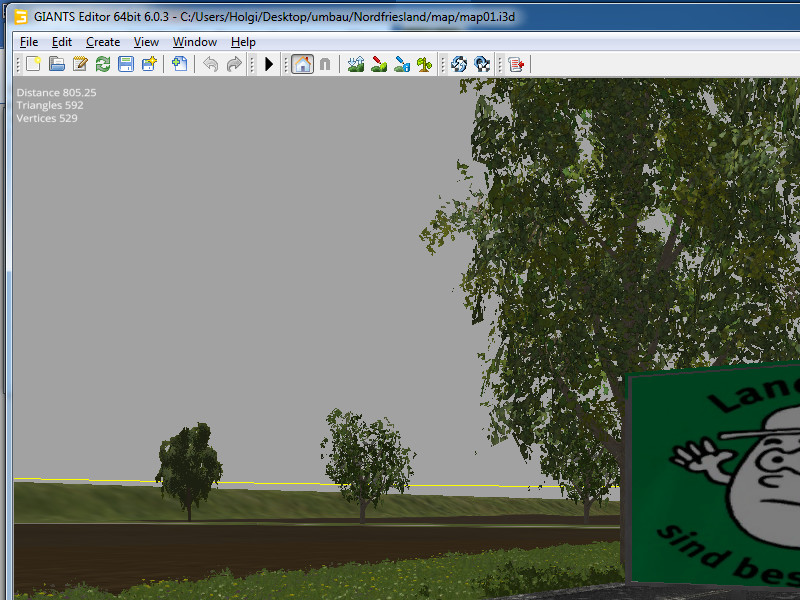
Task: Expand the Help menu
Action: coord(243,42)
